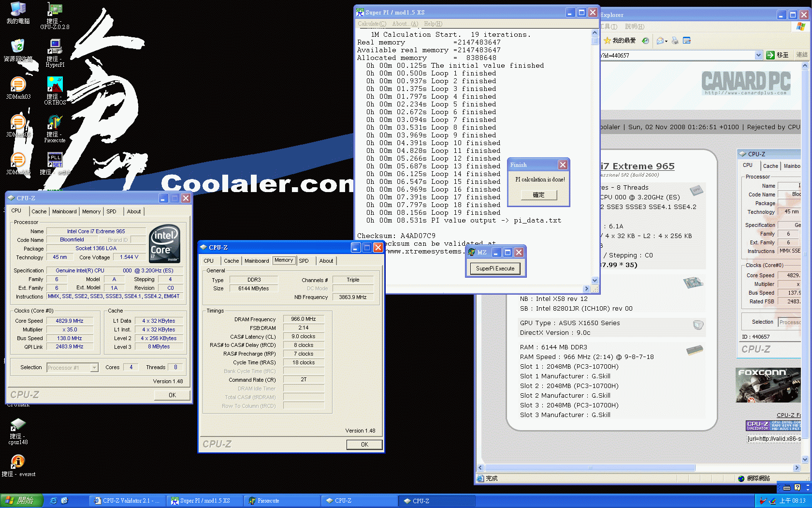The width and height of the screenshot is (812, 508).
Task: Click Super PI vertical scrollbar down arrow
Action: (x=595, y=280)
